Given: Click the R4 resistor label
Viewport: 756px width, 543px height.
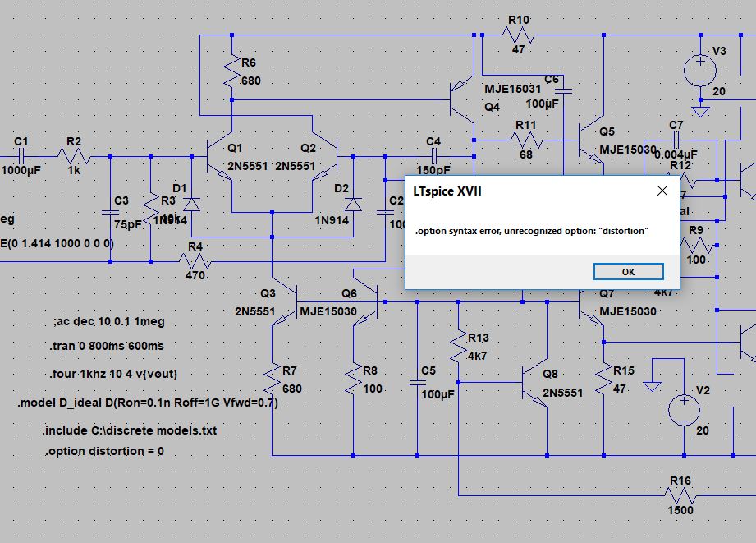Looking at the screenshot, I should click(x=195, y=246).
